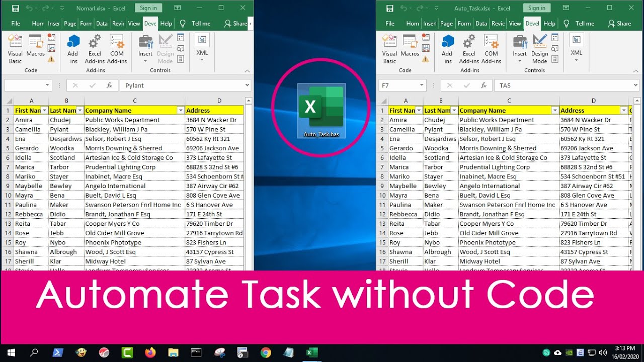Open First Name filter dropdown in Auto_Task.xlsx
The image size is (644, 362).
pyautogui.click(x=419, y=110)
